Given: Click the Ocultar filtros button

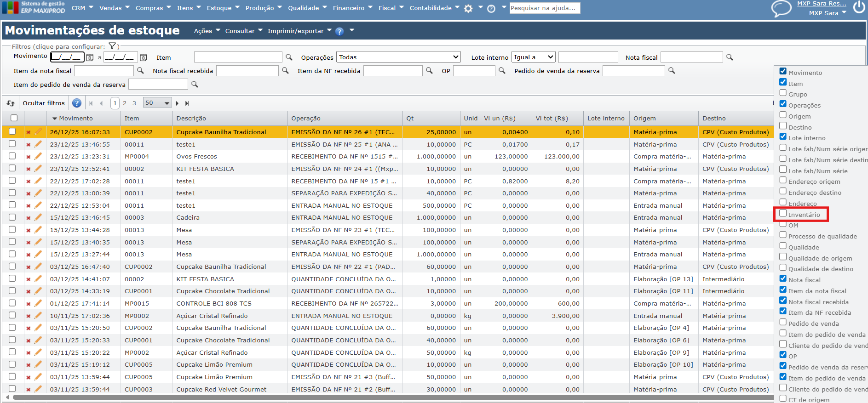Looking at the screenshot, I should pyautogui.click(x=44, y=103).
